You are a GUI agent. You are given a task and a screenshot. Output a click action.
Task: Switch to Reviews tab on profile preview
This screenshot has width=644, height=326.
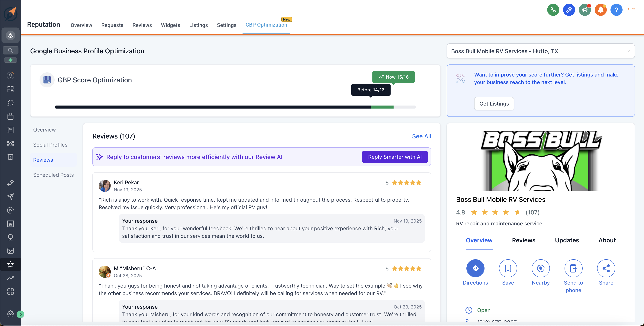pyautogui.click(x=523, y=240)
